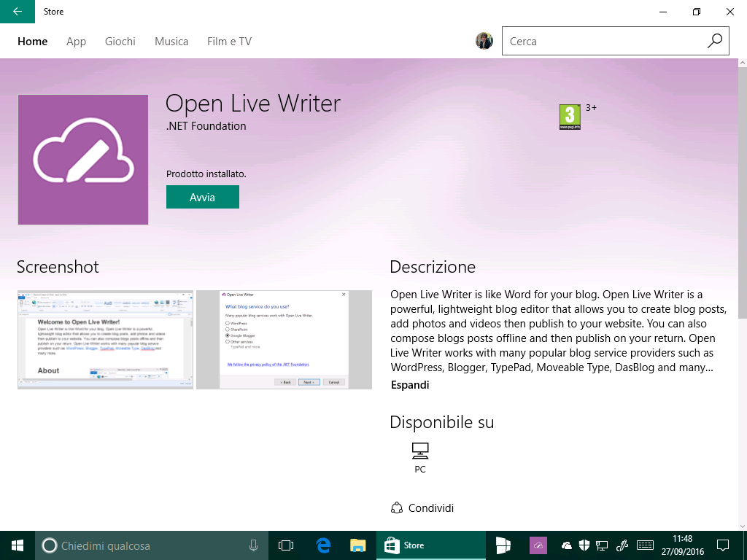
Task: Open the Giochi tab
Action: (120, 42)
